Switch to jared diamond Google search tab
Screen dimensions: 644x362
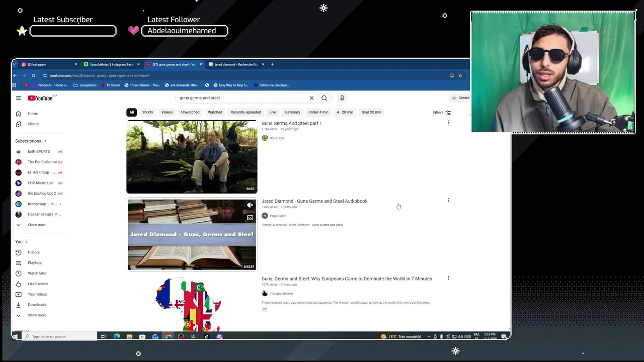coord(235,64)
